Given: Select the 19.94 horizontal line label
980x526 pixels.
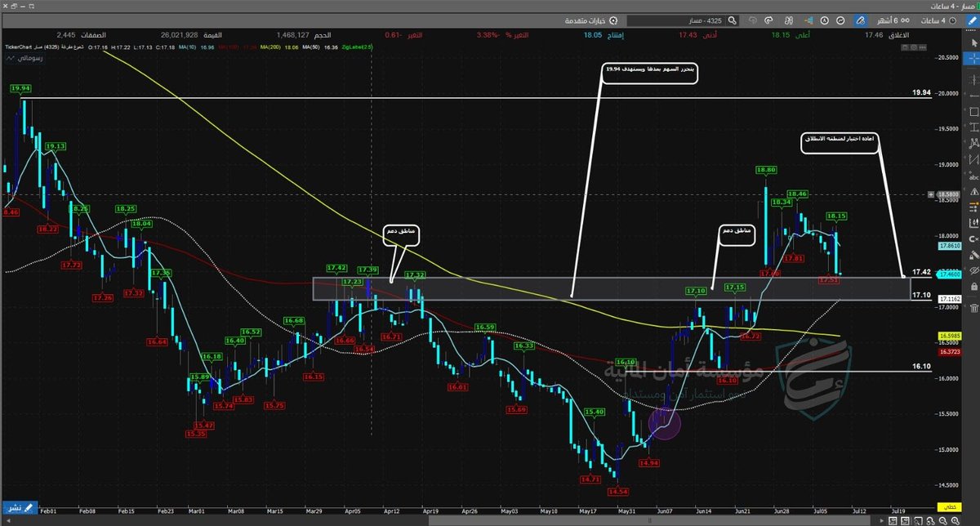Looking at the screenshot, I should 922,94.
